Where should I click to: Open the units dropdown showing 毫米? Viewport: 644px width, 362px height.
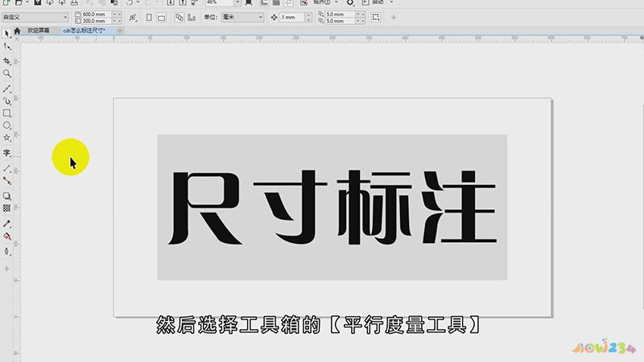tap(242, 17)
